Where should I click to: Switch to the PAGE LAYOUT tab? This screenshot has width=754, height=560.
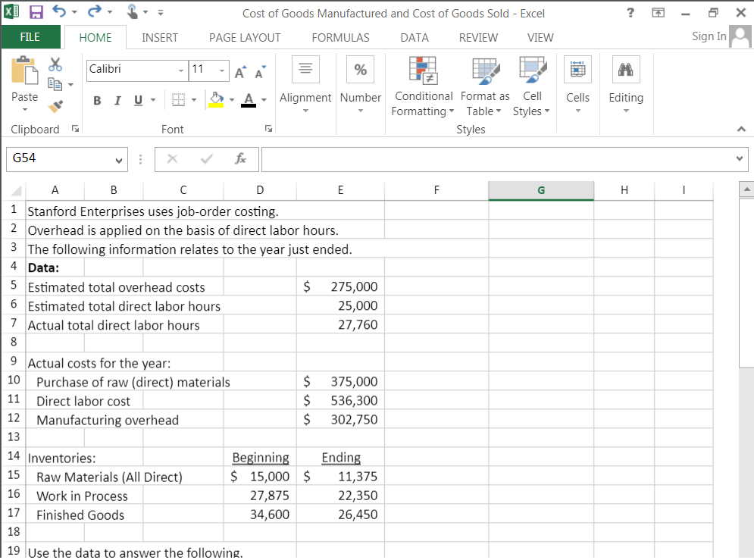[x=245, y=37]
